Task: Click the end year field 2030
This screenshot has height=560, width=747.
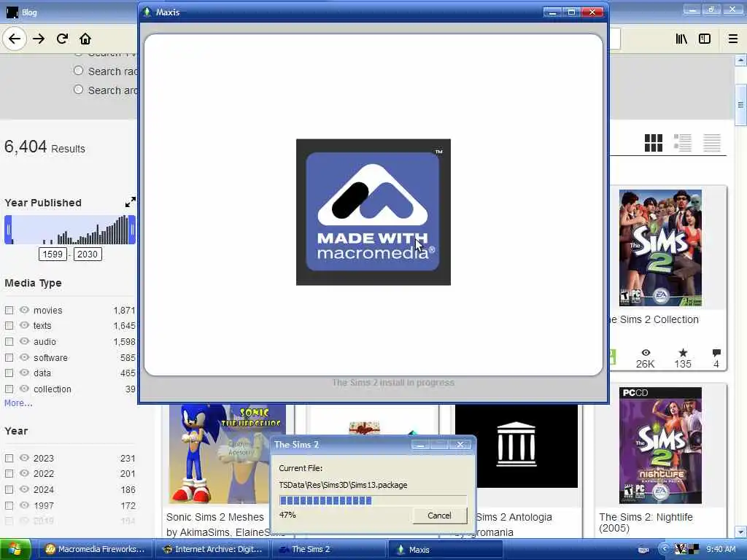Action: point(88,254)
